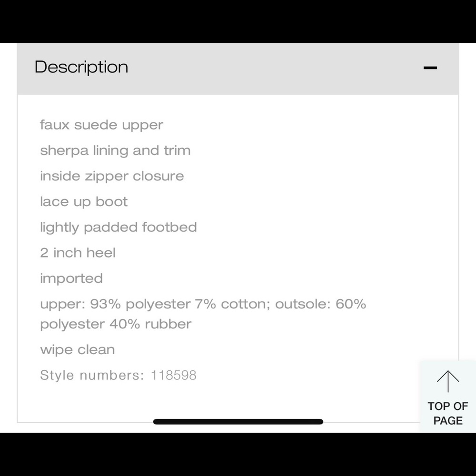Tap the up arrow icon
Screen dimensions: 476x476
448,381
